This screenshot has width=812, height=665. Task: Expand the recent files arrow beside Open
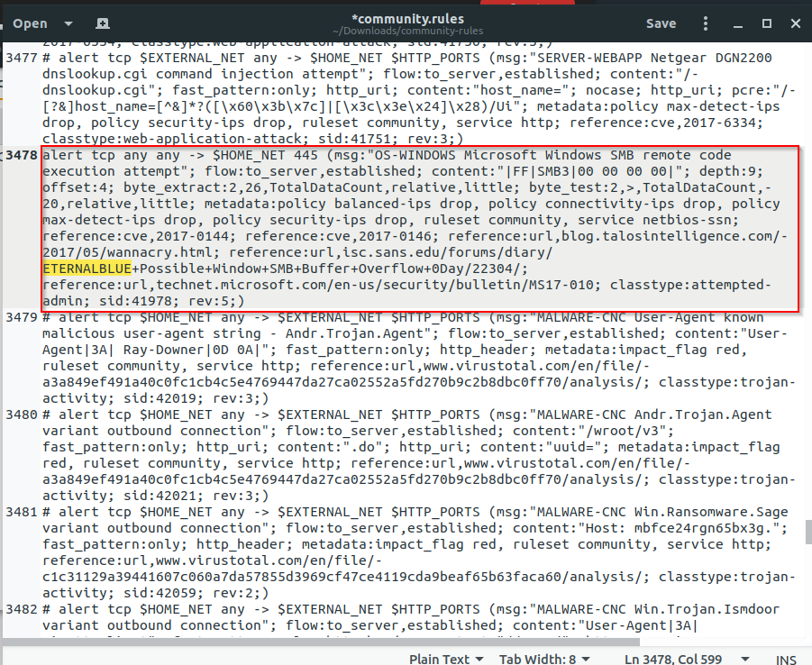(x=68, y=23)
